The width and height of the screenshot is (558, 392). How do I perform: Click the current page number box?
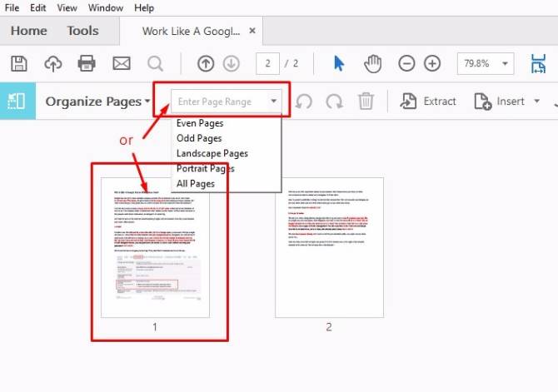coord(267,64)
